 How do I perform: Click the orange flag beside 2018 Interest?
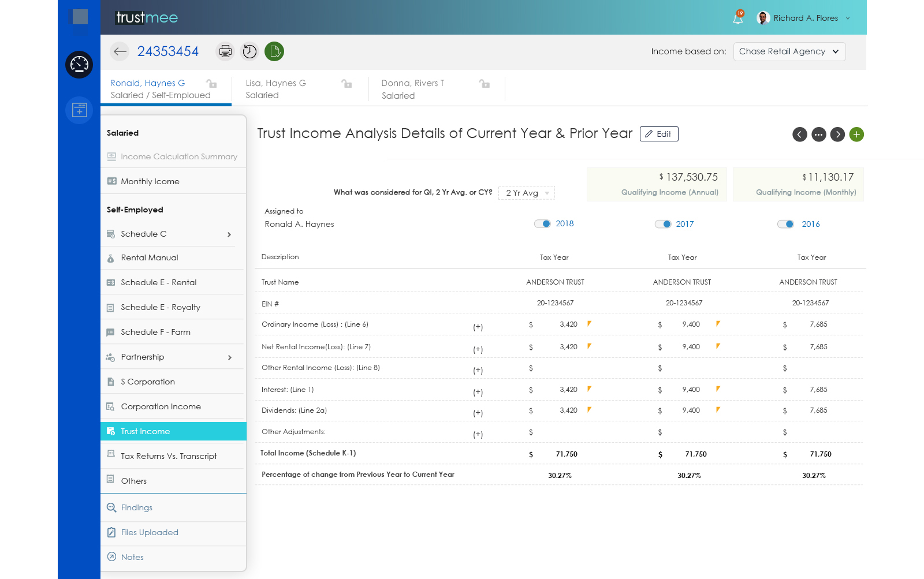click(x=589, y=389)
